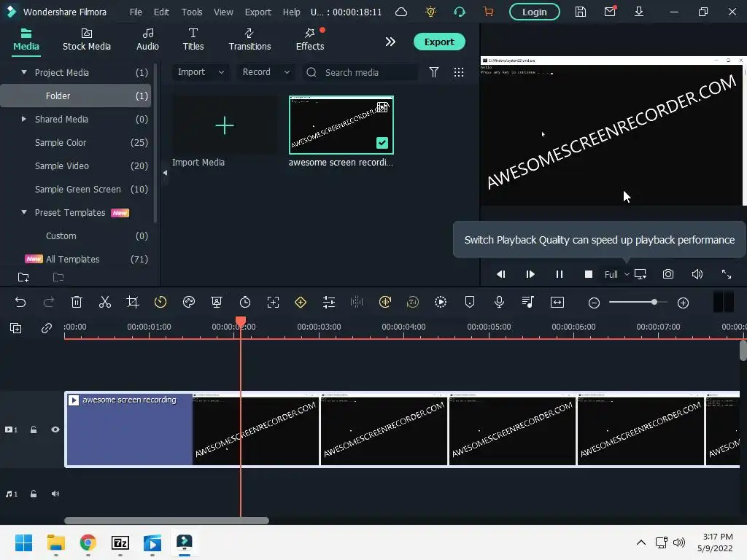The image size is (747, 560).
Task: Record voiceover with microphone icon
Action: [499, 302]
